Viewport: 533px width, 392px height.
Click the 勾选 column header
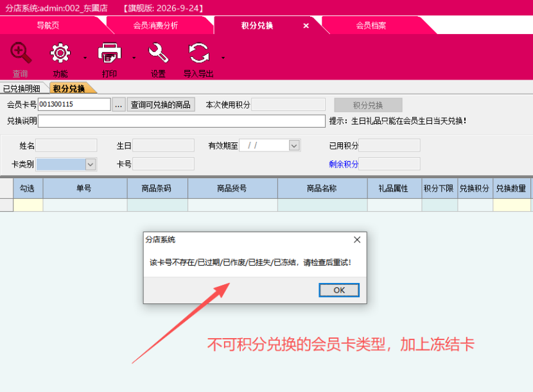pos(28,189)
